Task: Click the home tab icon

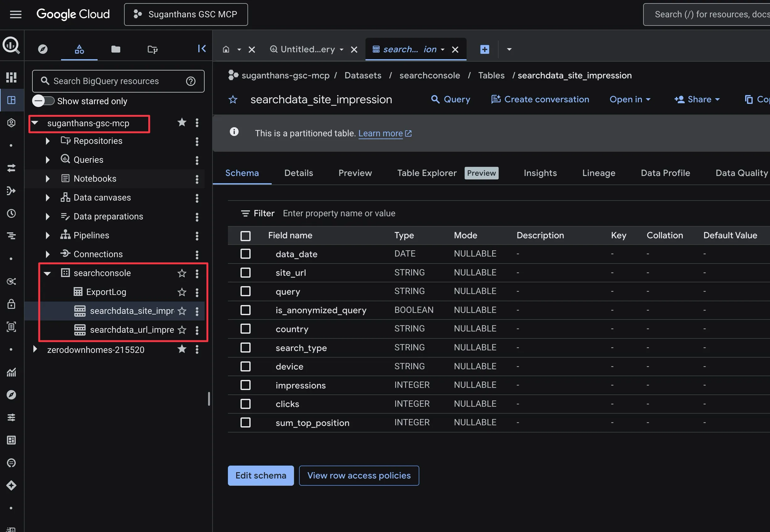Action: tap(226, 49)
